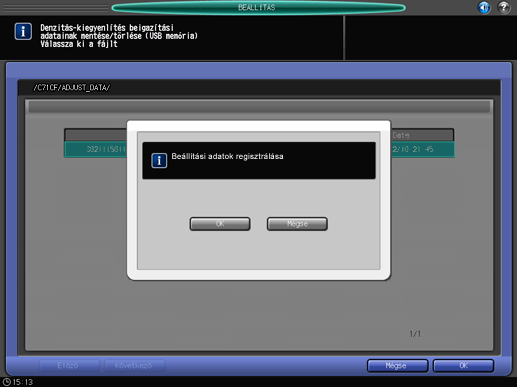
Task: Click the Date column header
Action: pos(401,135)
